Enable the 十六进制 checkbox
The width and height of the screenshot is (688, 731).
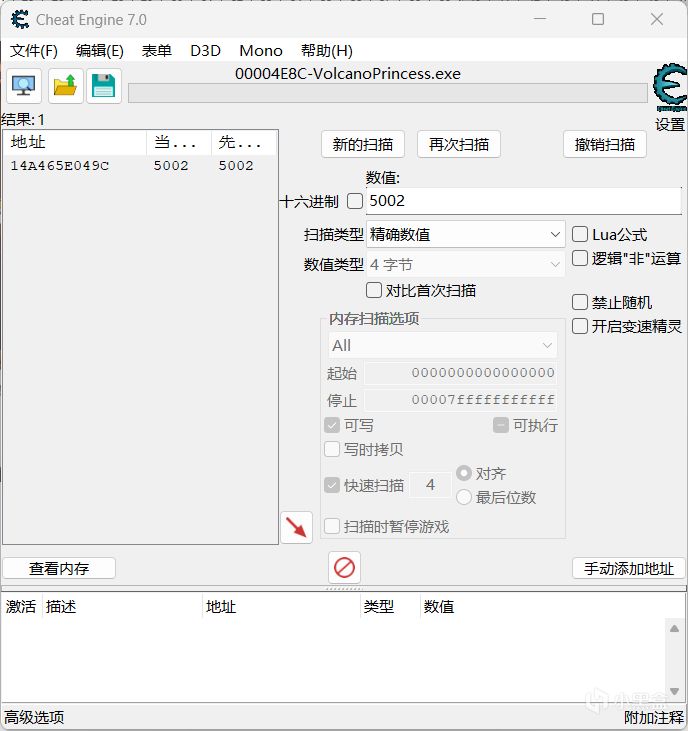[355, 201]
